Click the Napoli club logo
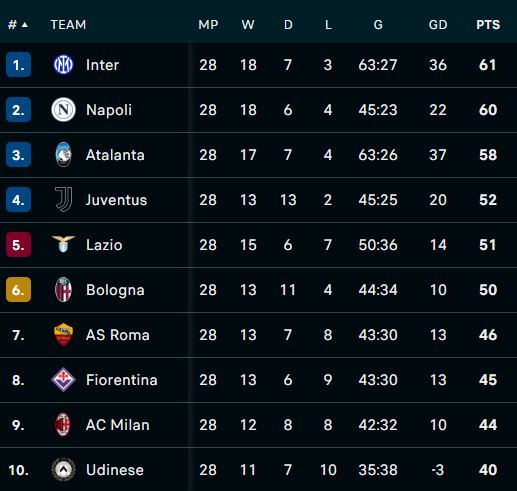Image resolution: width=517 pixels, height=491 pixels. tap(63, 110)
